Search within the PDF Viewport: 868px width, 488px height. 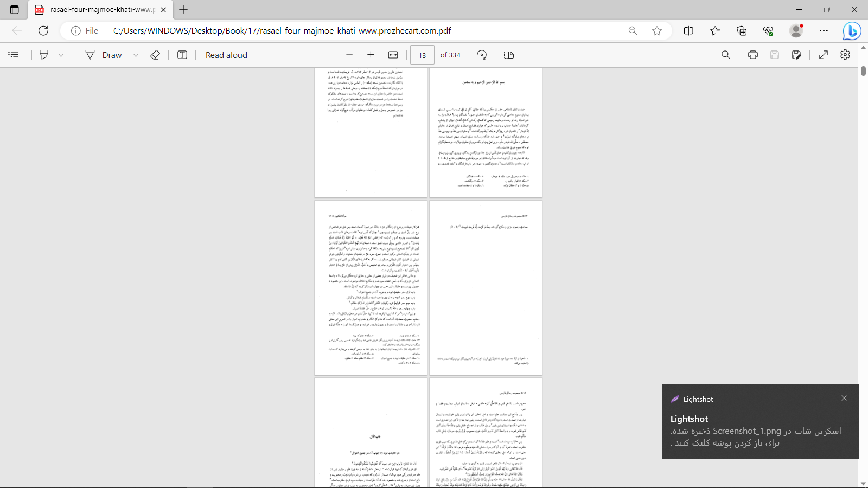[x=726, y=55]
